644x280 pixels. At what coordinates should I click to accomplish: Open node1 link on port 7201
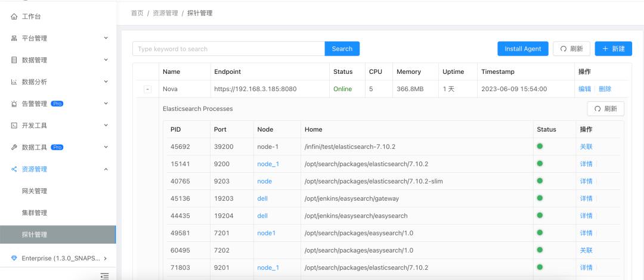266,233
